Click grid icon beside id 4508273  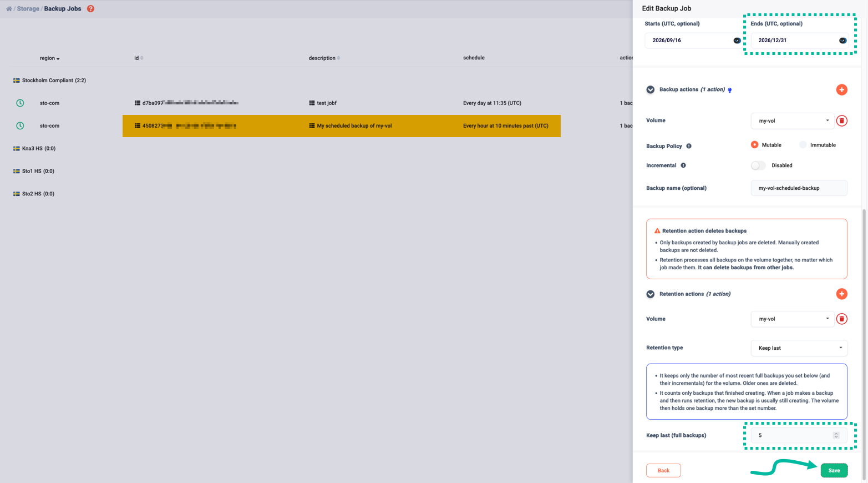pos(138,126)
